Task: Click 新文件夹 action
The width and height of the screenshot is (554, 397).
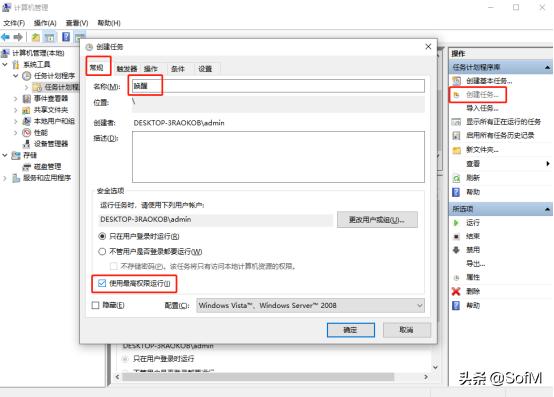Action: (x=482, y=150)
